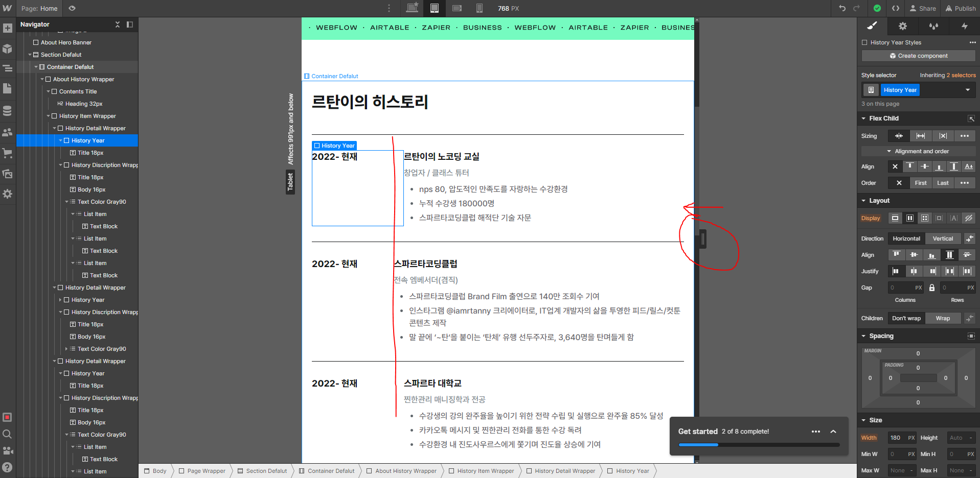Image resolution: width=980 pixels, height=478 pixels.
Task: Share the project
Action: [923, 8]
